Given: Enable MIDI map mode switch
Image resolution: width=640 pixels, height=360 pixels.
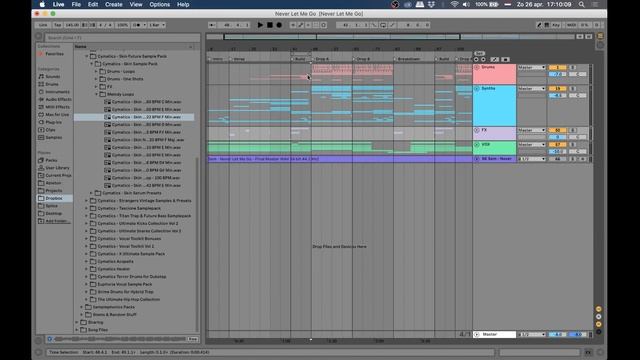Looking at the screenshot, I should tap(571, 25).
